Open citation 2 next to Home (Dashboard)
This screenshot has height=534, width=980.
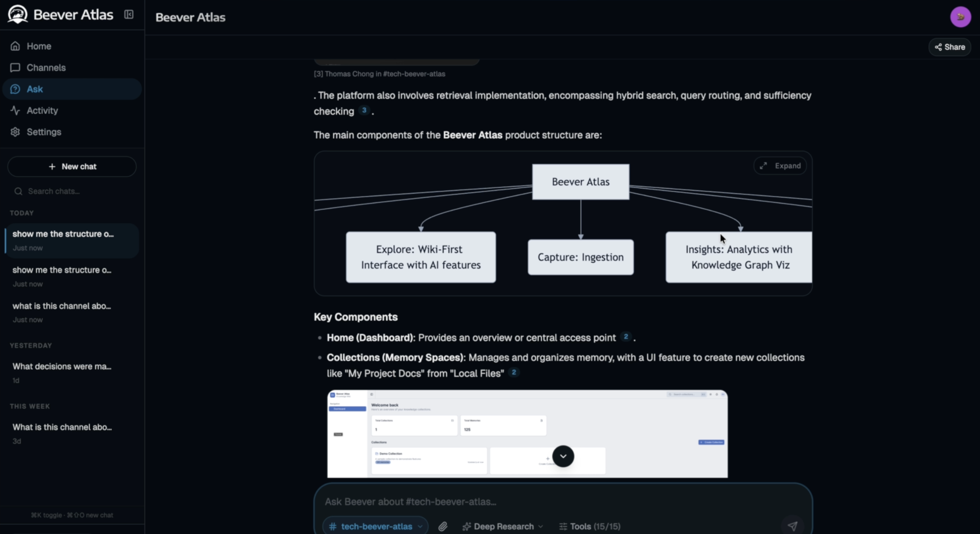click(626, 336)
